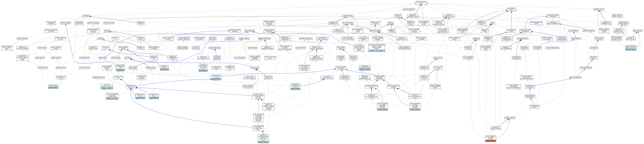Click the 'synaptic vesicle exocytosis' node

[131, 87]
